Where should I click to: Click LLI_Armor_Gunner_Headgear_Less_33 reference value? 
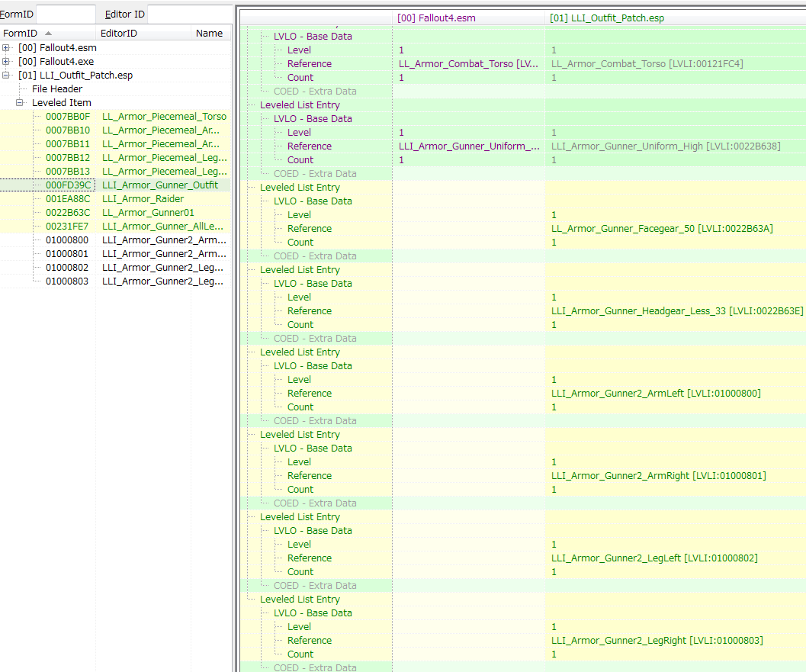pyautogui.click(x=677, y=310)
